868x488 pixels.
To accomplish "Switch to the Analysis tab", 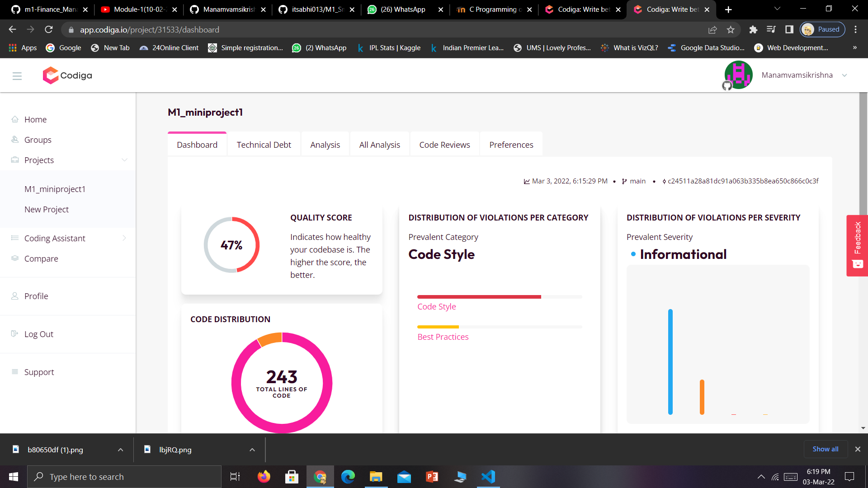I will click(x=325, y=145).
